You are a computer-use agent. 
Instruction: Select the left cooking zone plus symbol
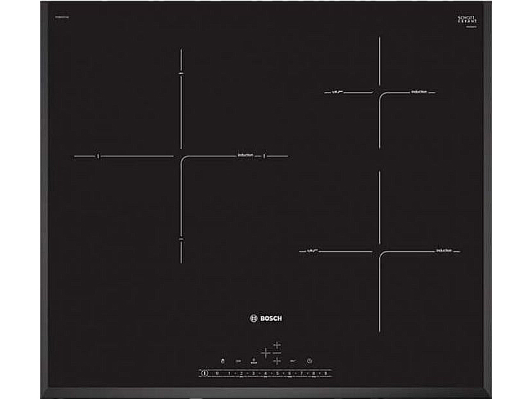pyautogui.click(x=265, y=352)
